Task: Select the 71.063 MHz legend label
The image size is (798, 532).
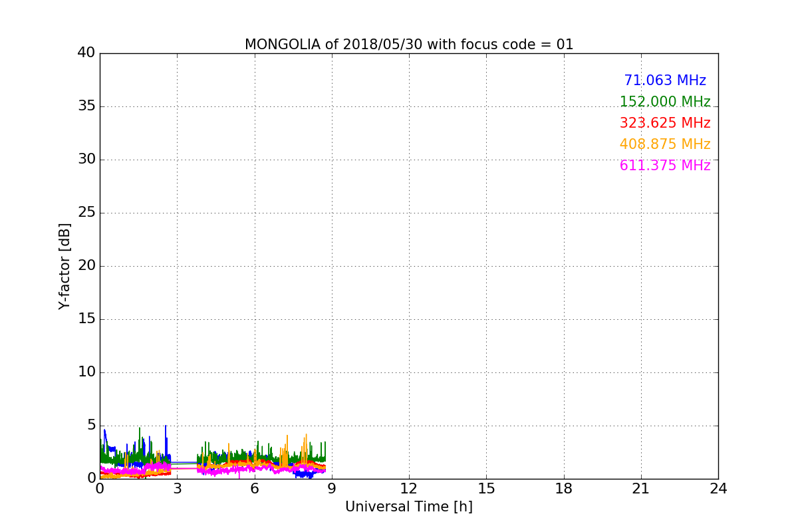Action: point(665,80)
